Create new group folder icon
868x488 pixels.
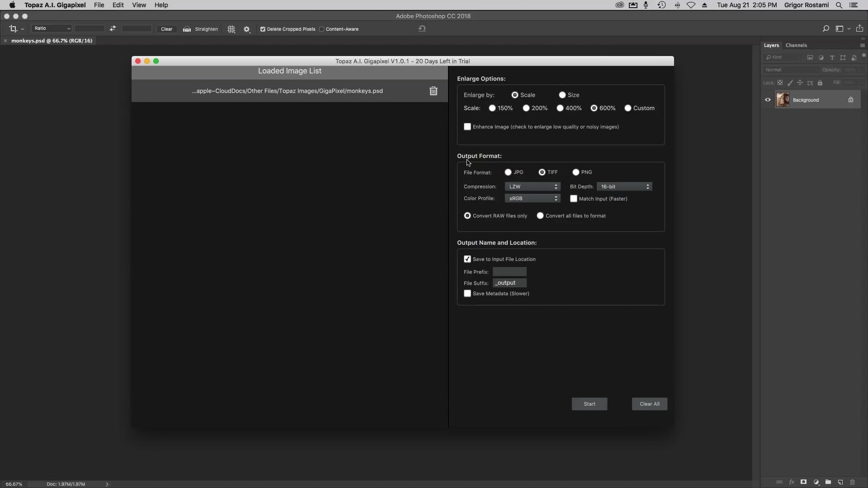tap(828, 482)
